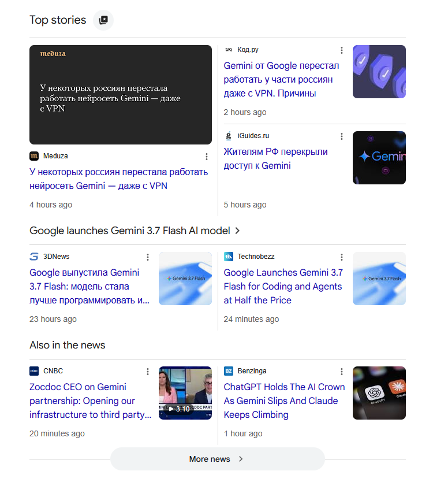Click the Technobezz favicon icon

click(x=229, y=257)
